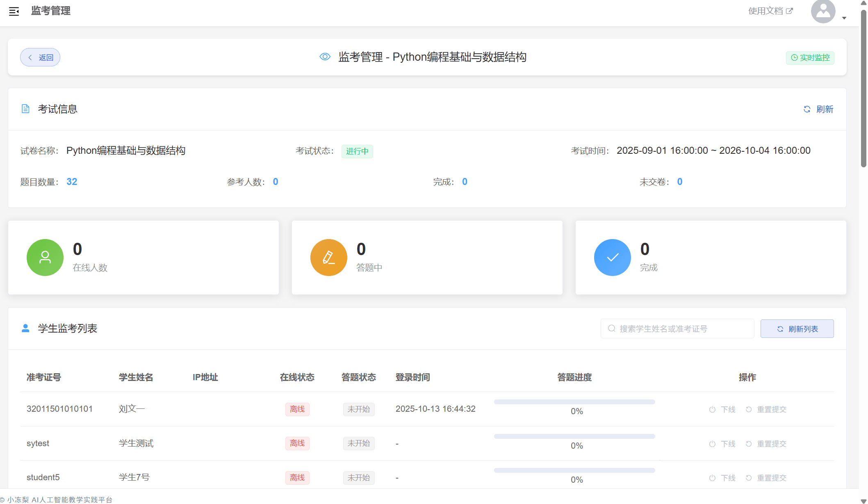Click the blue completed checkmark icon

click(613, 258)
